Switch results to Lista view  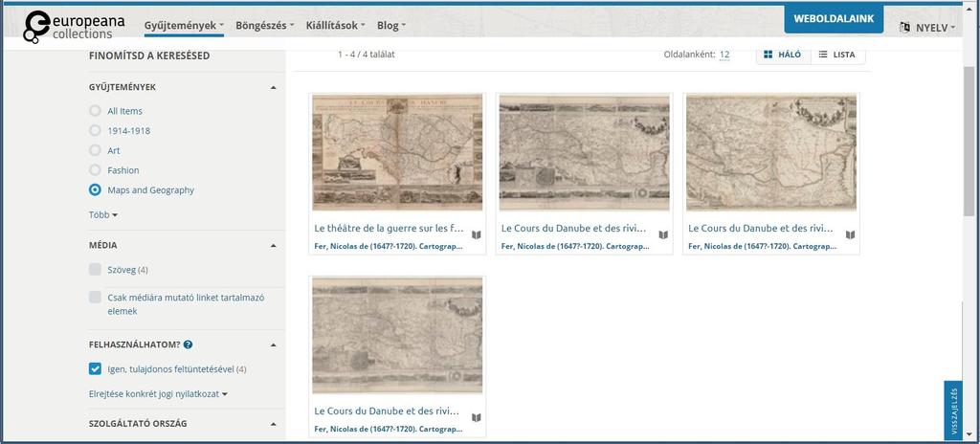837,55
